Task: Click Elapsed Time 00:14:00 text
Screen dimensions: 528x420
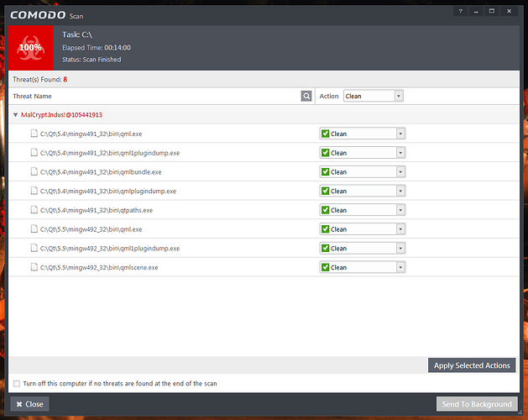Action: pos(97,48)
